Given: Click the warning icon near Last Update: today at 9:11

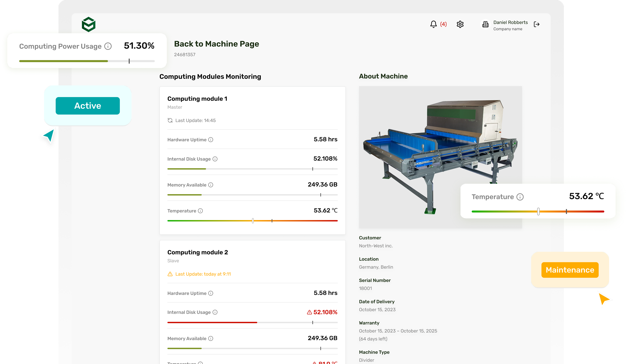Looking at the screenshot, I should point(170,274).
